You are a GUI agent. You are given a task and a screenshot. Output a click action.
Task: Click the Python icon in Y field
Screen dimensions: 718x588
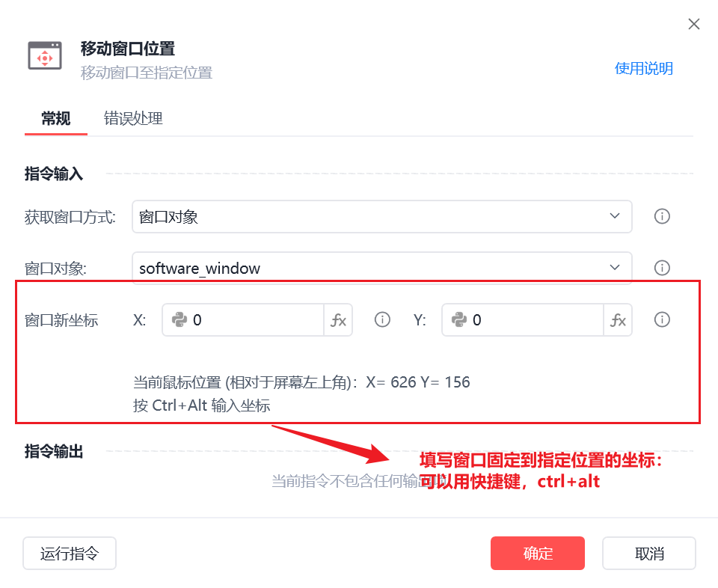click(458, 319)
